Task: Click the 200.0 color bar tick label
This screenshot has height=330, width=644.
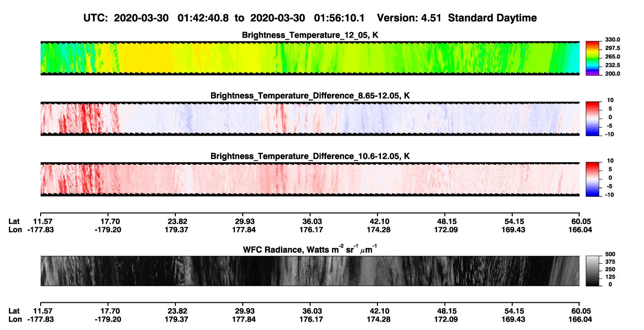Action: 613,74
